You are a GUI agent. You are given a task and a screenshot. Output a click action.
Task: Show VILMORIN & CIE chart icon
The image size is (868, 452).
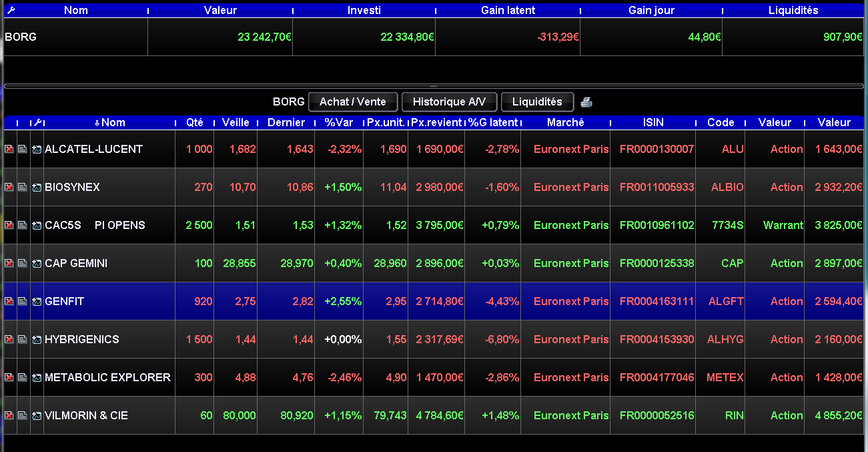37,416
